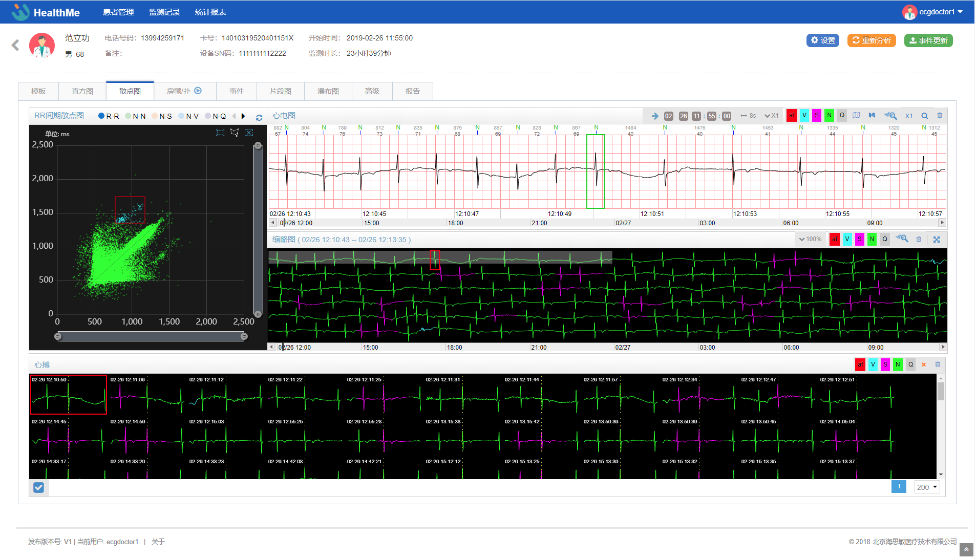Viewport: 977px width, 560px height.
Task: Expand the thumbnail panel to fullscreen
Action: coord(937,240)
